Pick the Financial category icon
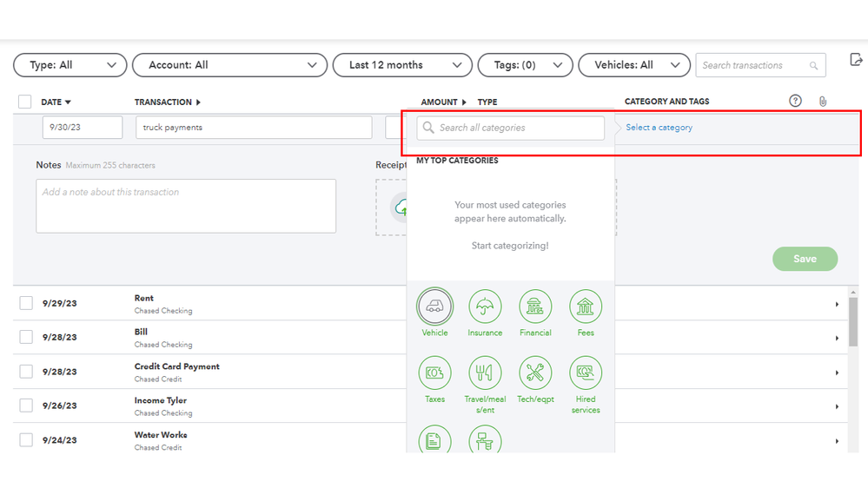The width and height of the screenshot is (868, 488). click(x=535, y=307)
